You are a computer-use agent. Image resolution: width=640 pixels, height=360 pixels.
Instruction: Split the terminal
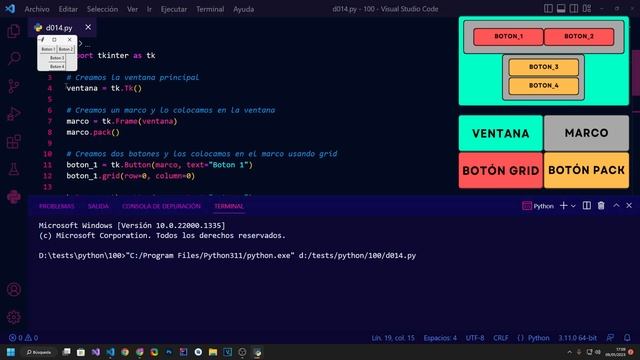[x=587, y=206]
